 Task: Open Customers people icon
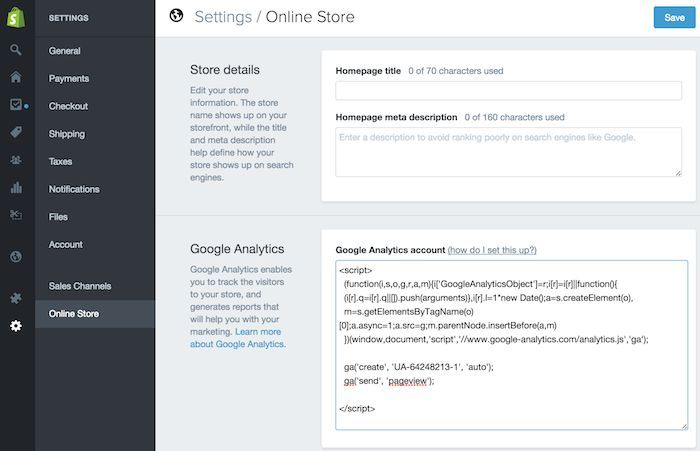pos(16,159)
